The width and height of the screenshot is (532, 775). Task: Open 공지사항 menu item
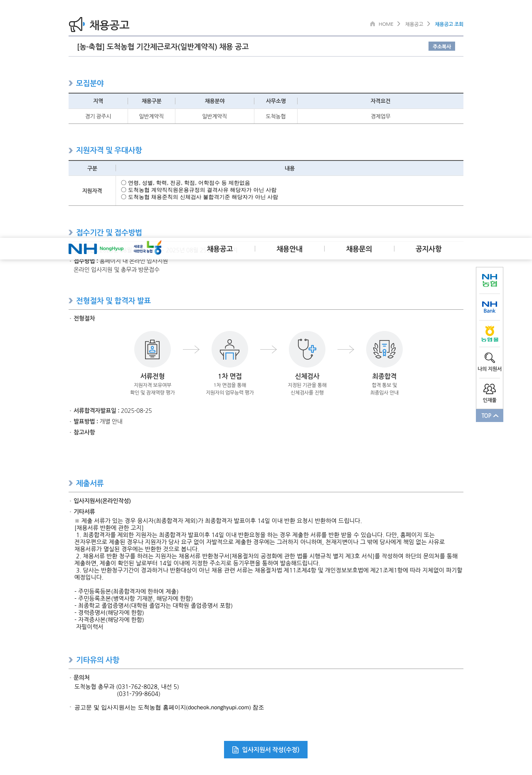[429, 249]
